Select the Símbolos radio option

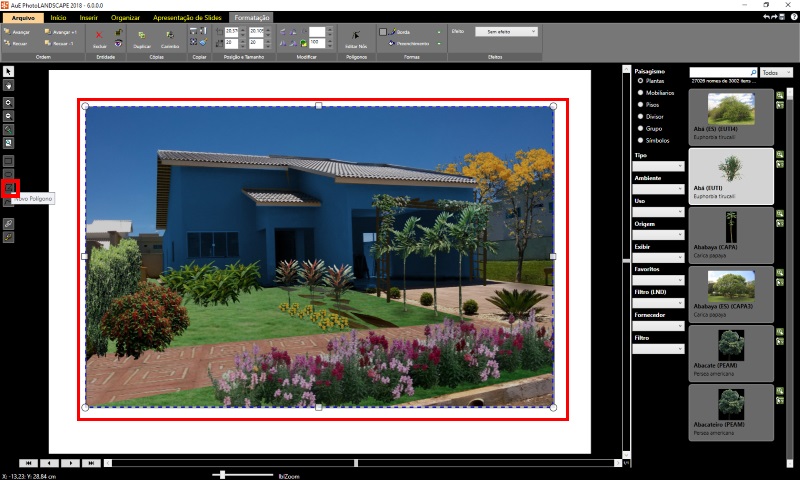click(640, 140)
